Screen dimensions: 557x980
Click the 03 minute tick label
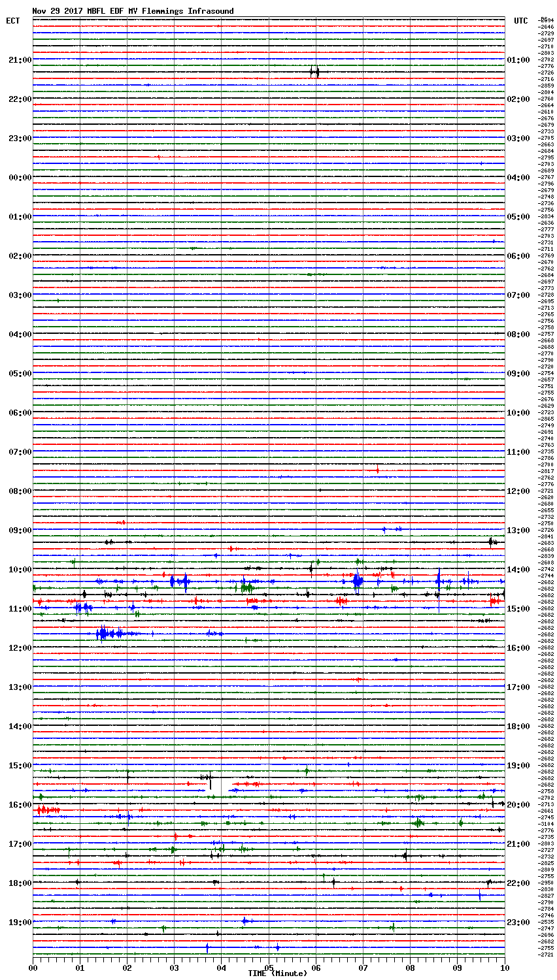[174, 968]
